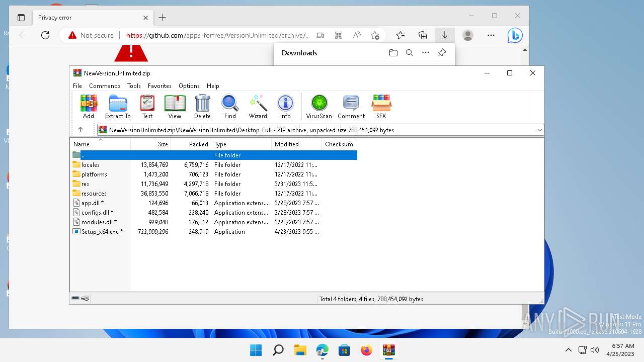This screenshot has height=362, width=644.
Task: Open File Explorer from taskbar
Action: [300, 350]
